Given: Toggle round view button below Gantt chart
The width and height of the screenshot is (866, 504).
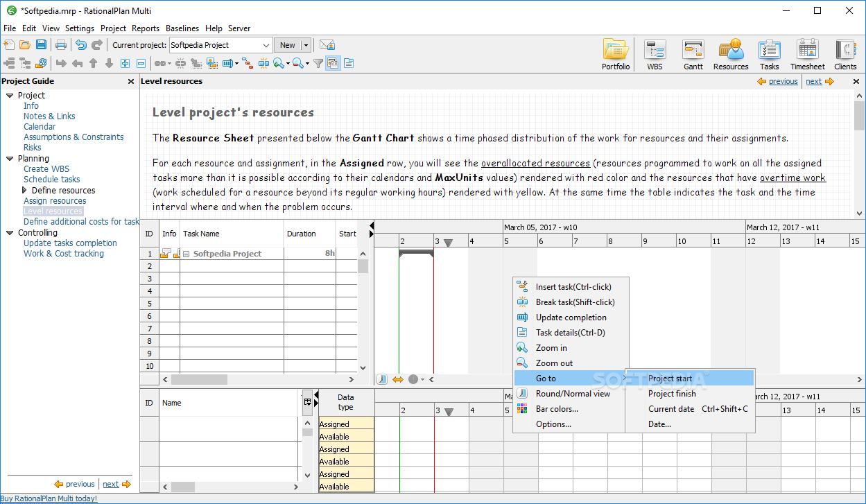Looking at the screenshot, I should click(x=382, y=379).
